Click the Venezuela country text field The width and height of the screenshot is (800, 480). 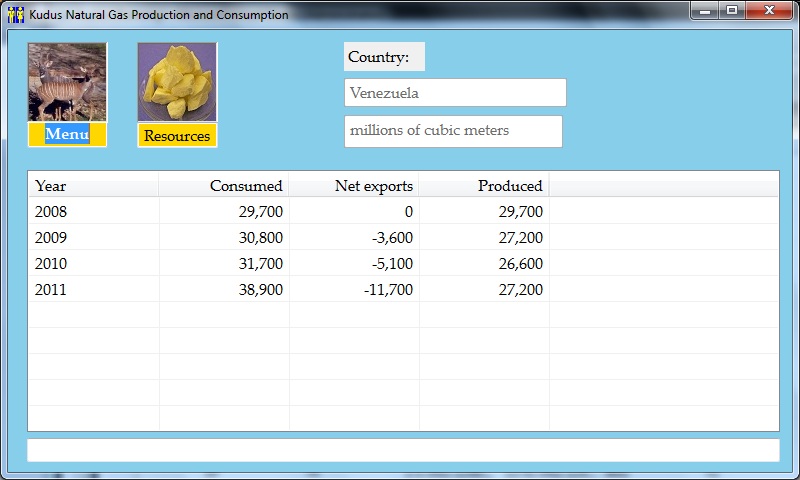tap(455, 93)
